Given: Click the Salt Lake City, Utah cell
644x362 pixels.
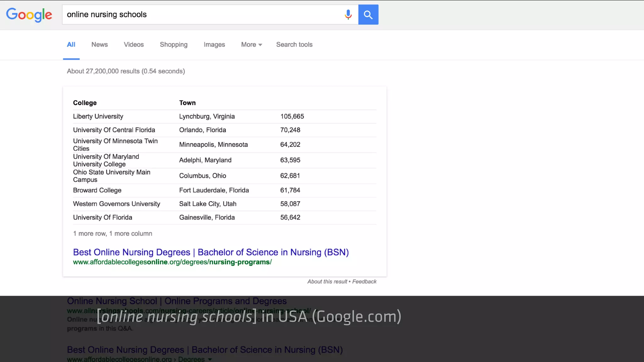Looking at the screenshot, I should (x=208, y=204).
